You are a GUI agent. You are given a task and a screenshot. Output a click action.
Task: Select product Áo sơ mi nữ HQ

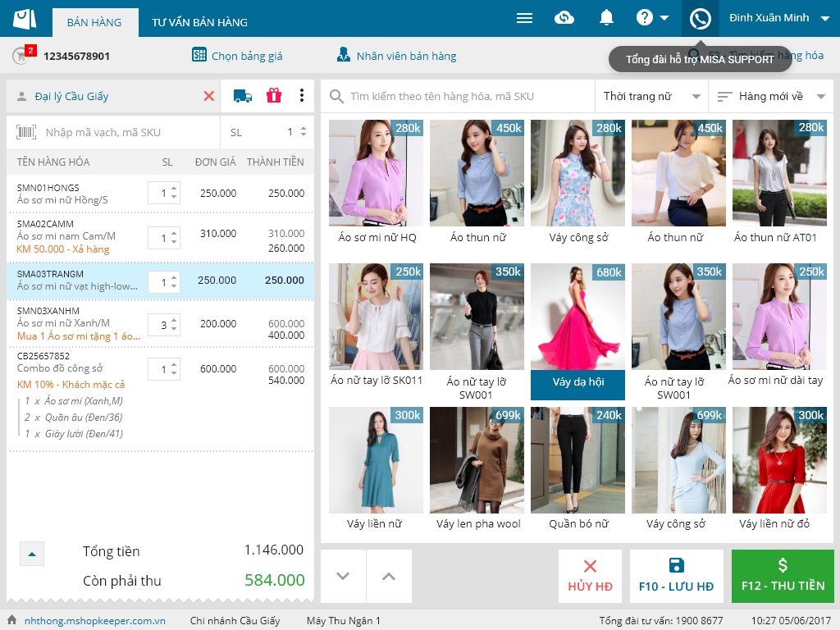point(376,182)
